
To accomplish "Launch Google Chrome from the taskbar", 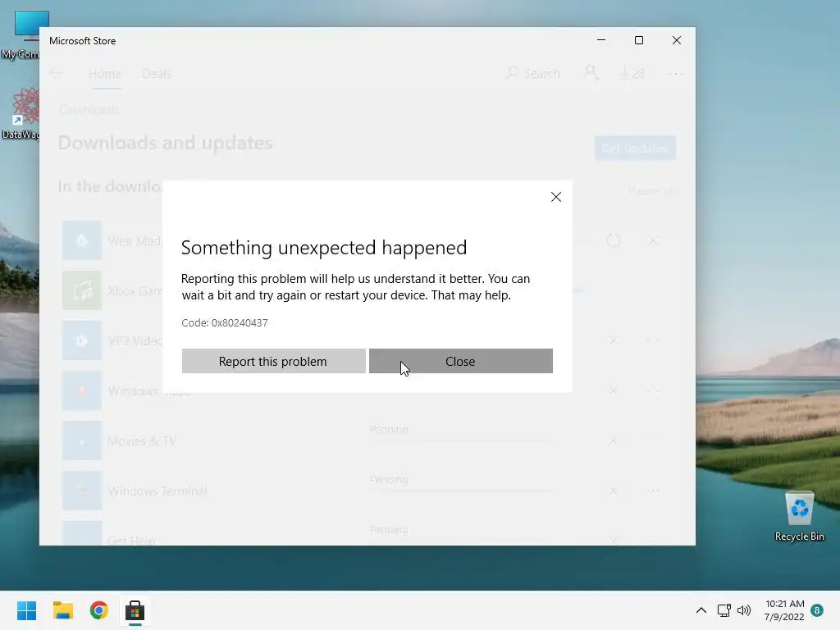I will pyautogui.click(x=99, y=610).
